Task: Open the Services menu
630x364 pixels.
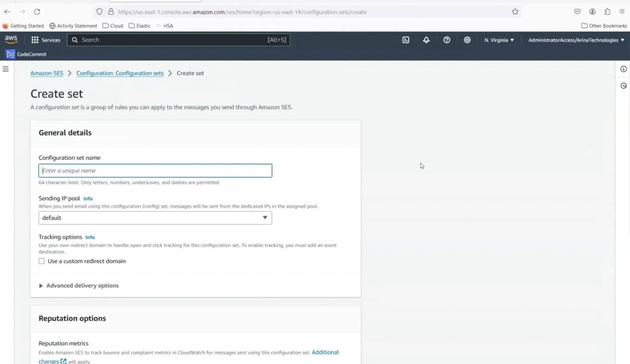Action: [x=46, y=40]
